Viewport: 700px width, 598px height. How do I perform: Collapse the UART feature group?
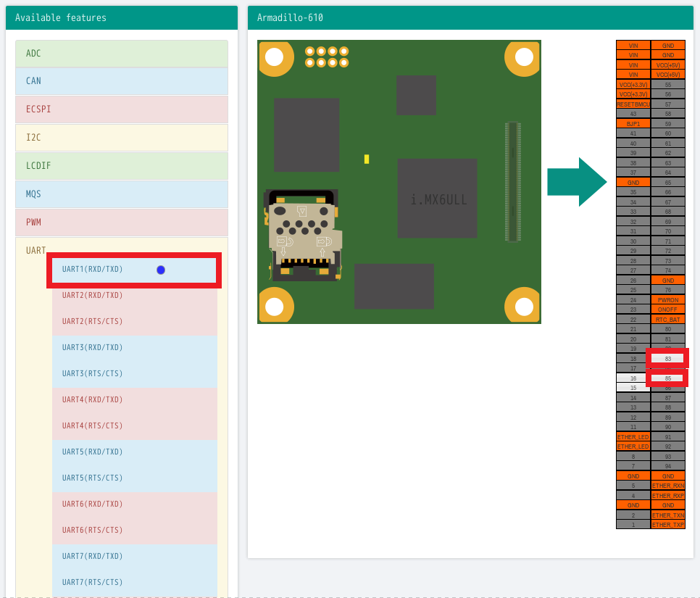point(36,250)
